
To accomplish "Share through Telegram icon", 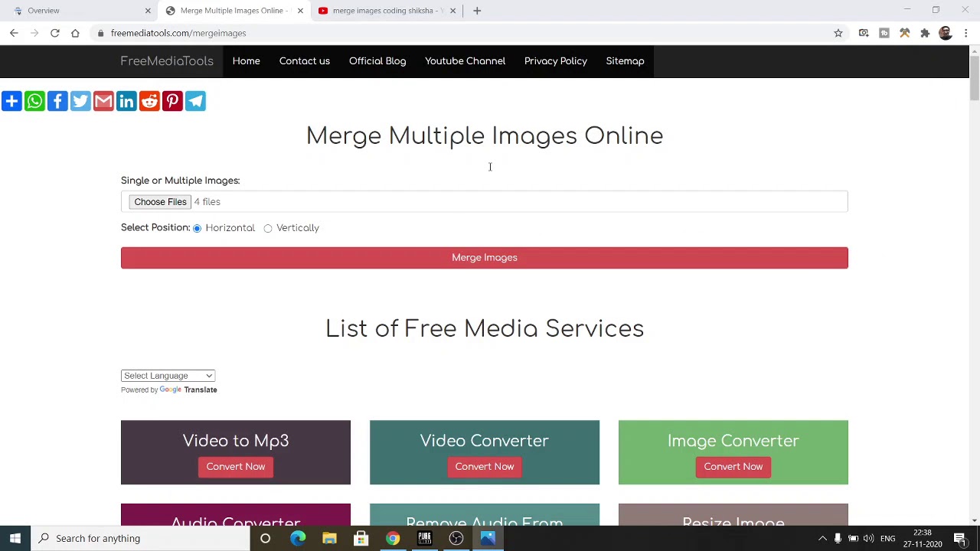I will pos(195,101).
